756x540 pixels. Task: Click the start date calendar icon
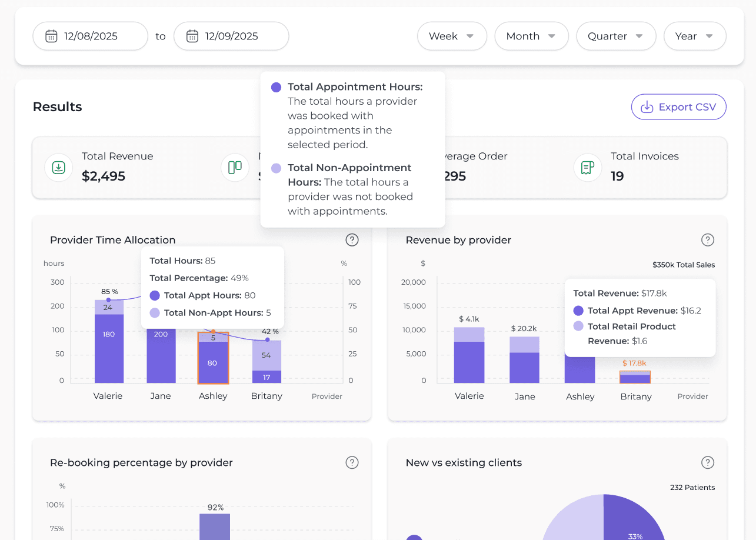pyautogui.click(x=51, y=36)
